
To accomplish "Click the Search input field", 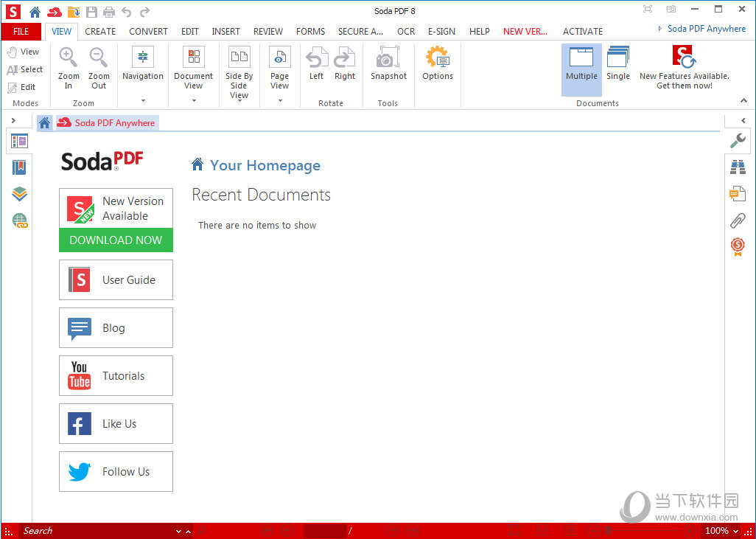I will pos(97,531).
